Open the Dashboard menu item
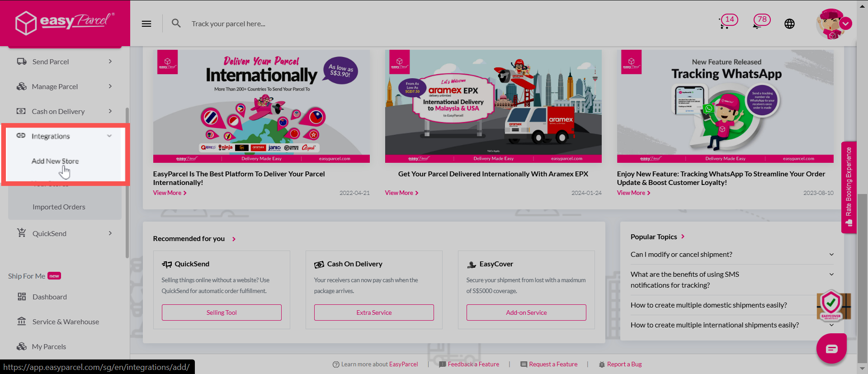Viewport: 868px width, 374px height. coord(50,297)
